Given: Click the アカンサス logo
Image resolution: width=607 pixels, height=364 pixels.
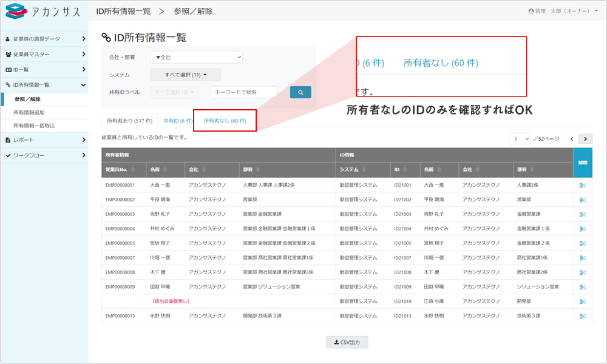Looking at the screenshot, I should (x=42, y=13).
